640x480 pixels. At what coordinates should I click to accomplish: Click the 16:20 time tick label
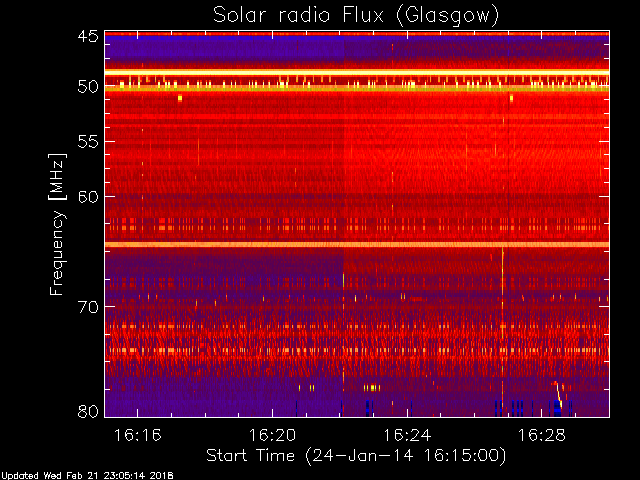tap(272, 435)
